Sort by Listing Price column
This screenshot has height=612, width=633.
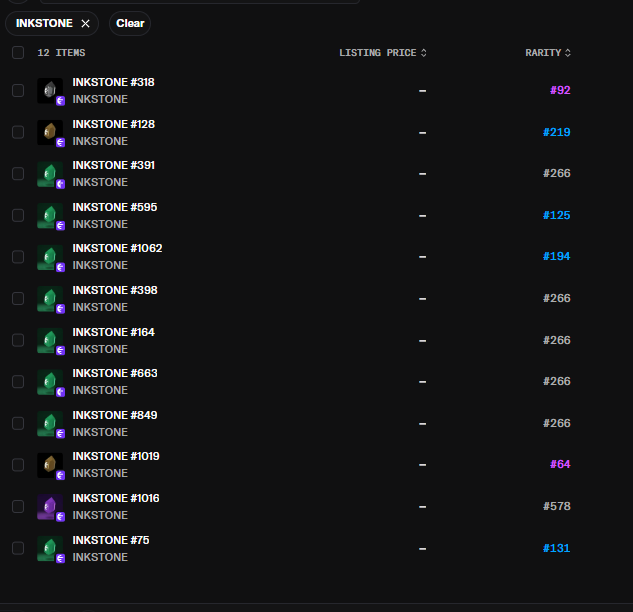pyautogui.click(x=383, y=53)
